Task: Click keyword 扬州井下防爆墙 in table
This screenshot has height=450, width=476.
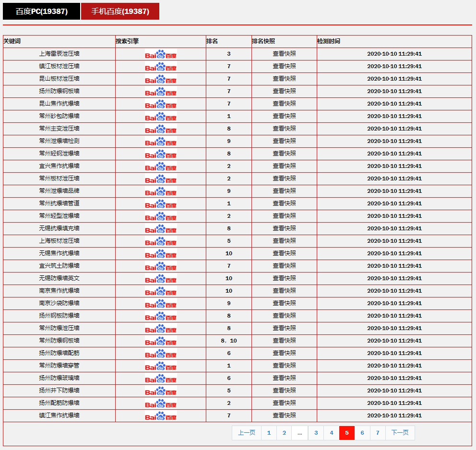Action: point(59,391)
